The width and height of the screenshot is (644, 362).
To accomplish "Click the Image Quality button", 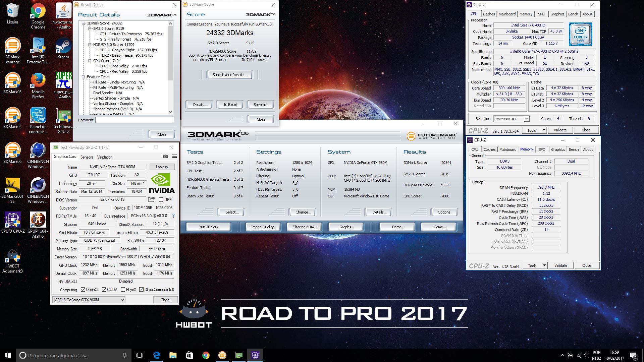I will point(264,227).
